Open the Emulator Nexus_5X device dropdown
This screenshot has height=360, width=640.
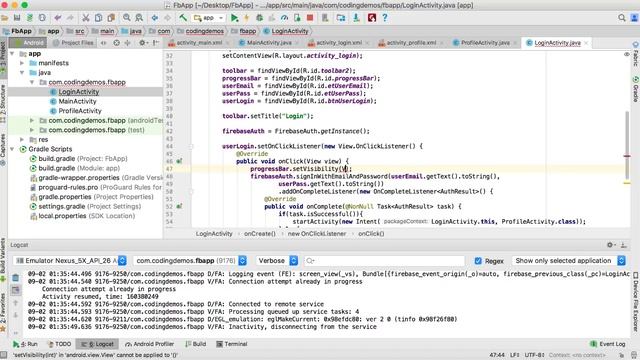pos(71,260)
